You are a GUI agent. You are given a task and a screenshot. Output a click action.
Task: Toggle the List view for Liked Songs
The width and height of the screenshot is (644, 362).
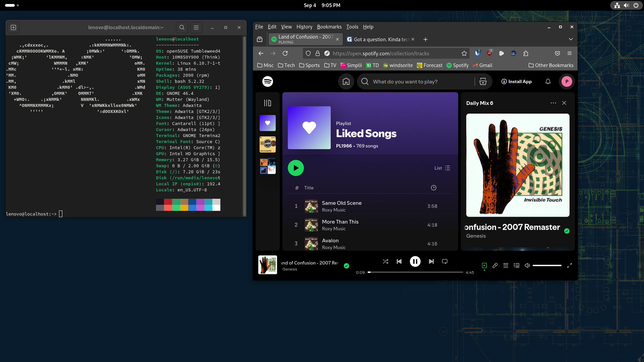(442, 168)
